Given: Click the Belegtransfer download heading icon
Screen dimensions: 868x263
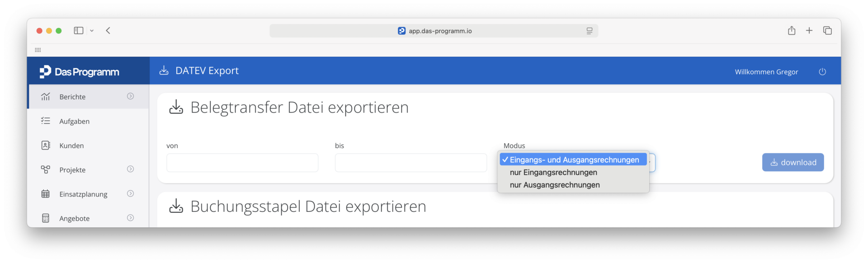Looking at the screenshot, I should tap(176, 107).
